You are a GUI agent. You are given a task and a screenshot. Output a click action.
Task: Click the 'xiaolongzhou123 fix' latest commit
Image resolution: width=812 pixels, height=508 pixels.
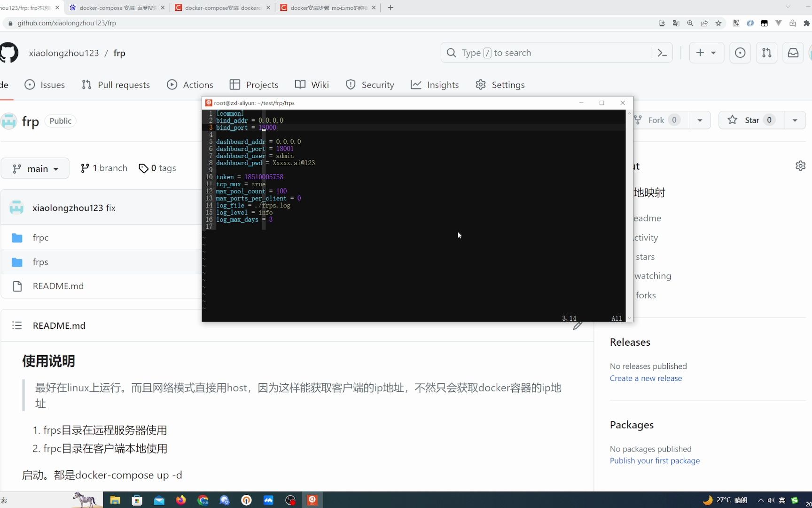click(x=74, y=208)
